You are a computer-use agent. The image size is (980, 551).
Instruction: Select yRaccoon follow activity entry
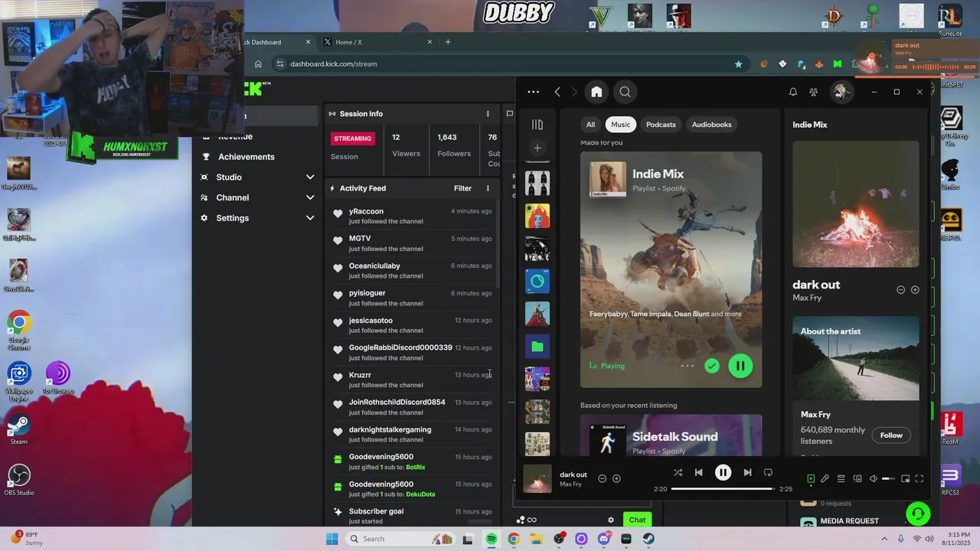(x=412, y=216)
